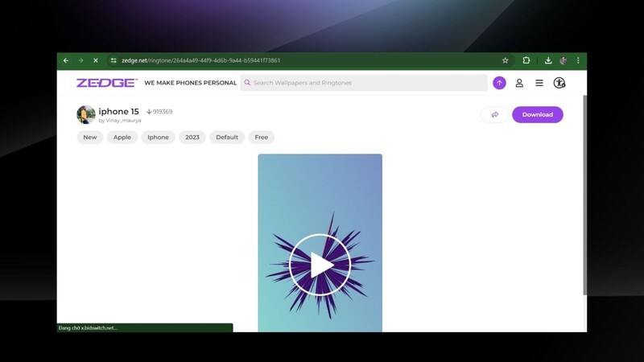Focus the Search Wallpapers and Ringtones field
This screenshot has width=644, height=362.
coord(364,83)
